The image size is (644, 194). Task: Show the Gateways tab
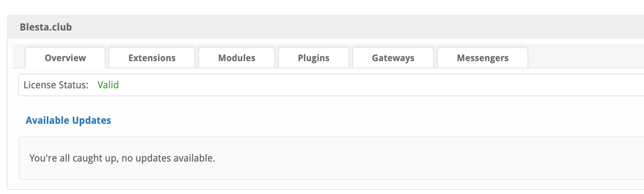pos(393,58)
